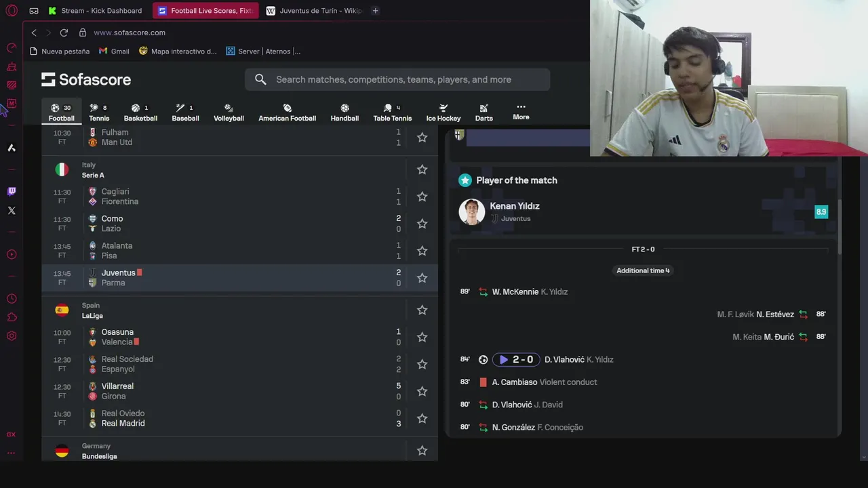Select the Handball sport tab
This screenshot has width=868, height=488.
click(x=344, y=113)
